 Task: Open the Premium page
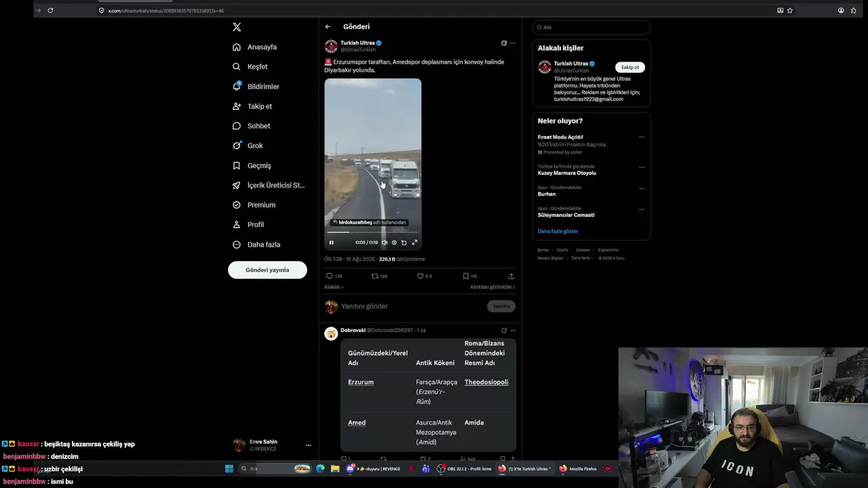pos(254,205)
